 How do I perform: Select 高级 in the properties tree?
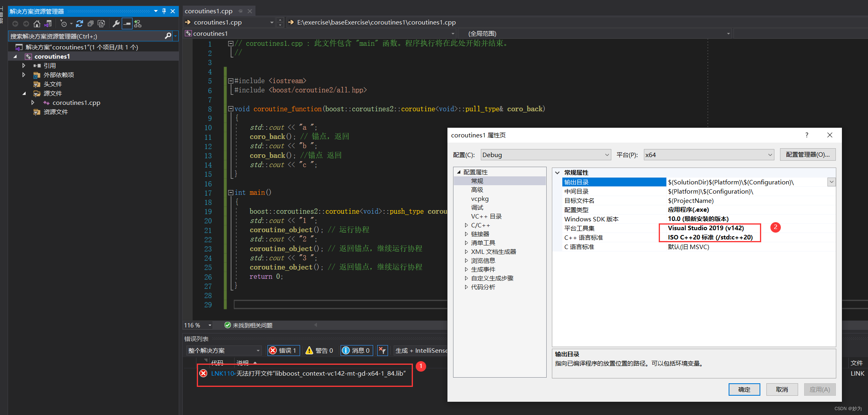point(477,190)
